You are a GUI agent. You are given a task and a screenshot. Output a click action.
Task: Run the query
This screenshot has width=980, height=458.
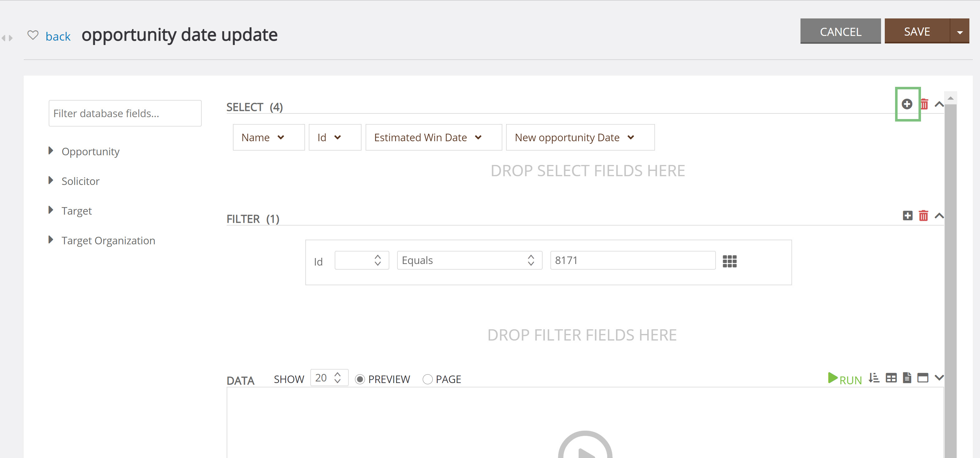[x=845, y=378]
